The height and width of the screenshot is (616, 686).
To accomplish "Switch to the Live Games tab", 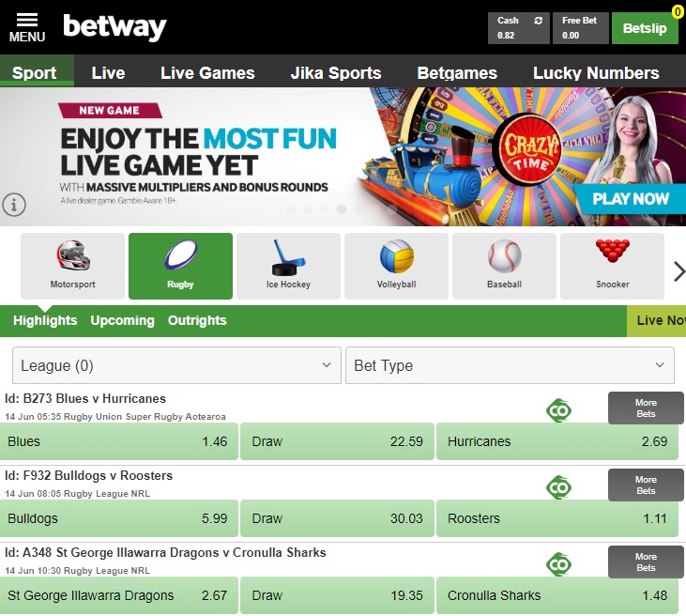I will point(207,72).
